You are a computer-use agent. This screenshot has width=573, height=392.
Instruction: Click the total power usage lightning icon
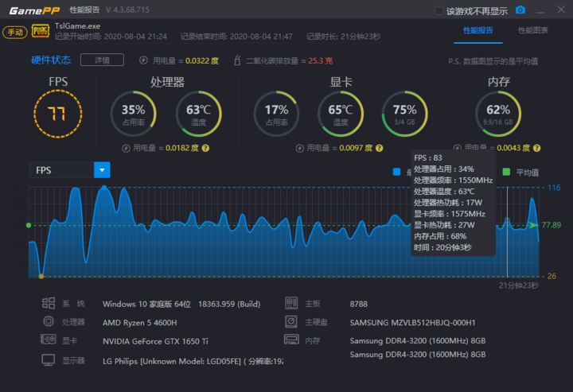tap(143, 60)
